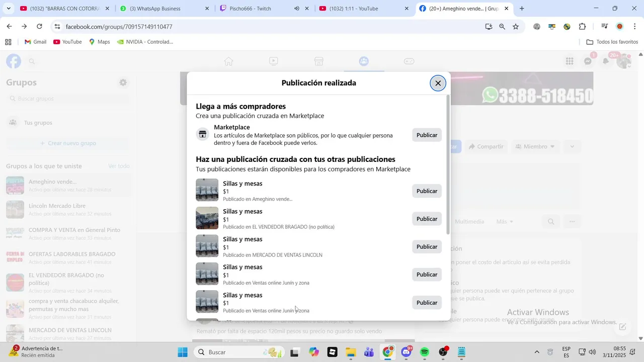Bookmark this page with the star
This screenshot has height=362, width=644.
[x=516, y=27]
